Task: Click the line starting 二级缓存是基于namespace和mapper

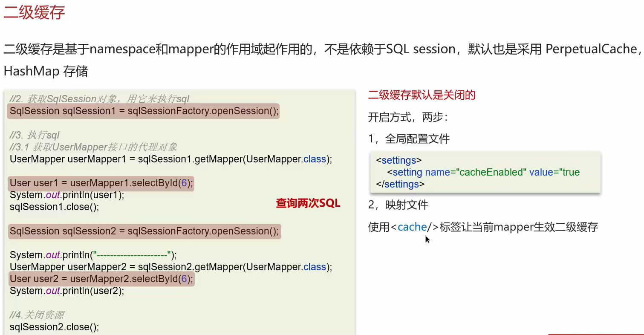Action: coord(323,49)
